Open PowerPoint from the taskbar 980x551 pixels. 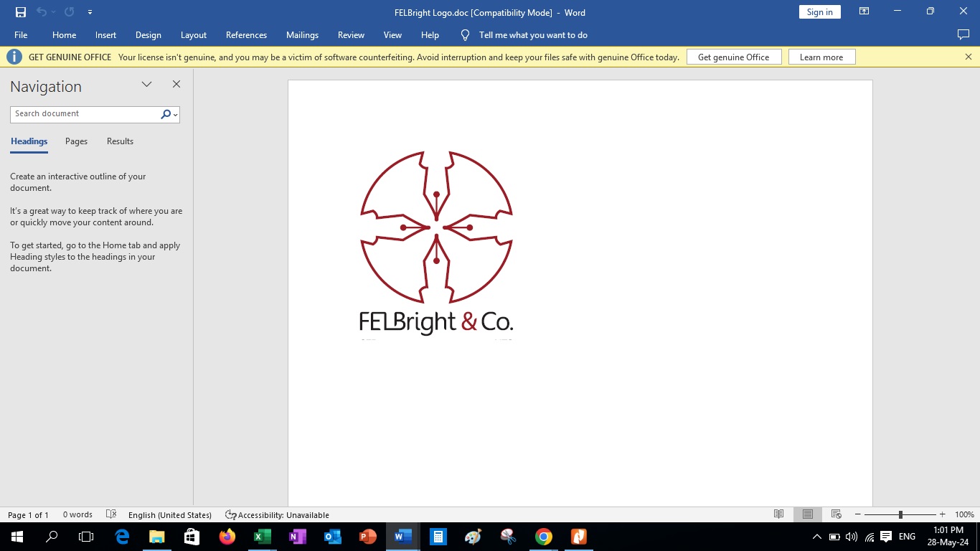367,537
